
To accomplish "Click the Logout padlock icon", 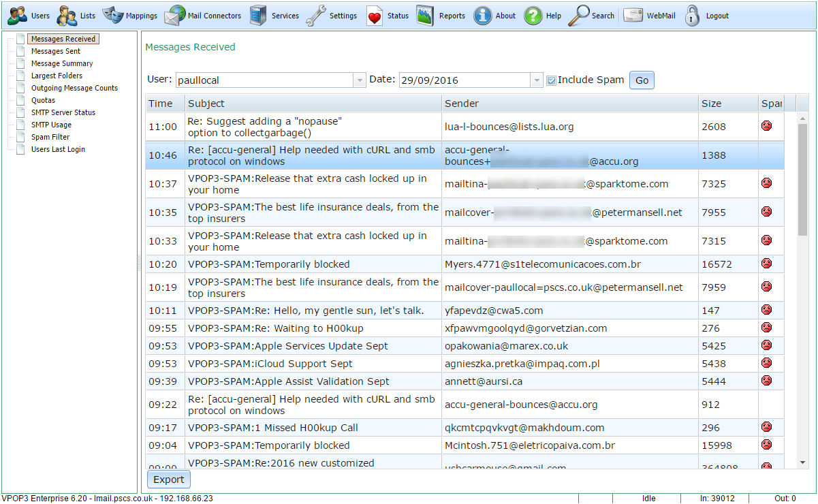I will (x=693, y=16).
